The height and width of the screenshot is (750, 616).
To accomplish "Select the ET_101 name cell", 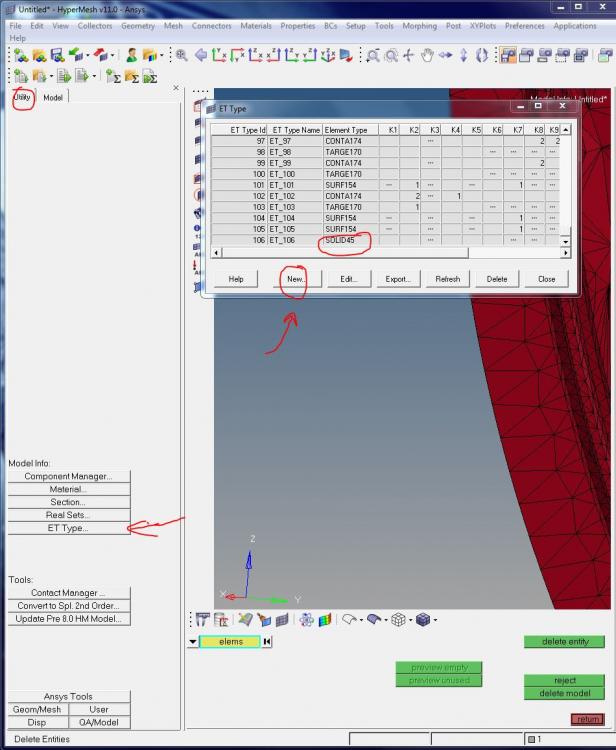I will pyautogui.click(x=295, y=185).
